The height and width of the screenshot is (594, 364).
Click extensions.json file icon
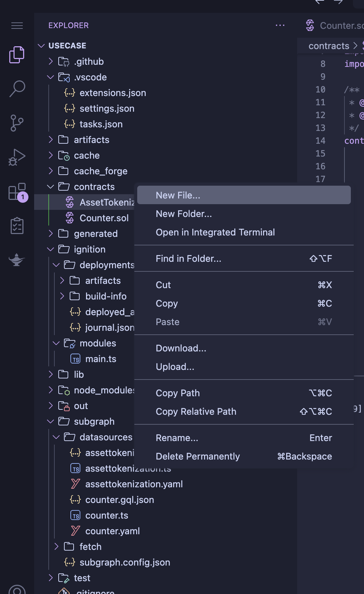pos(70,93)
